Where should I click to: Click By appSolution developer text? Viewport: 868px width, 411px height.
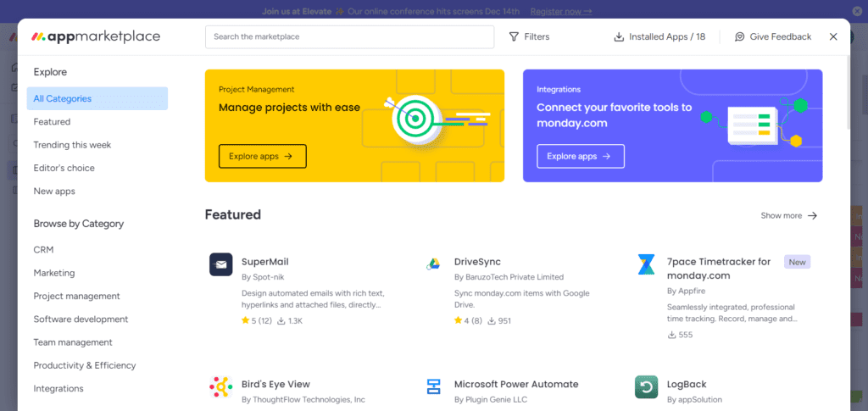point(694,400)
